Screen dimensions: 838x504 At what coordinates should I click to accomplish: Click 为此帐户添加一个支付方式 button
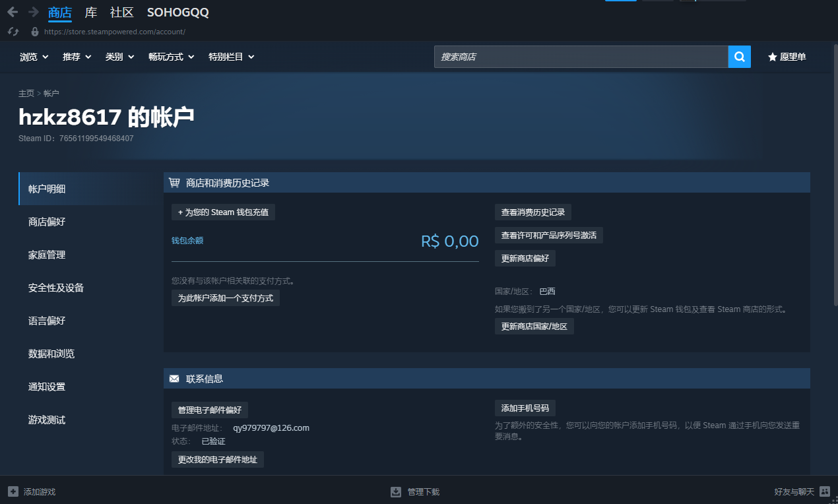[x=226, y=298]
